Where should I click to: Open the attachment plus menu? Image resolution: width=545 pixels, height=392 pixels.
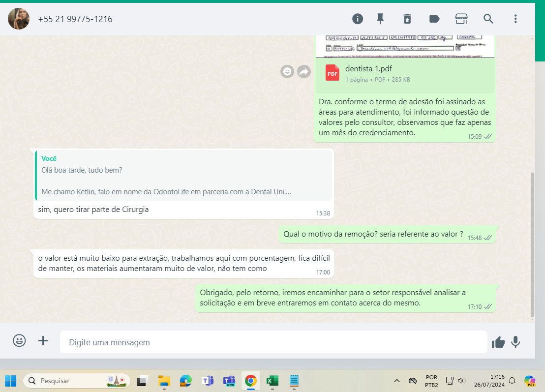coord(43,341)
